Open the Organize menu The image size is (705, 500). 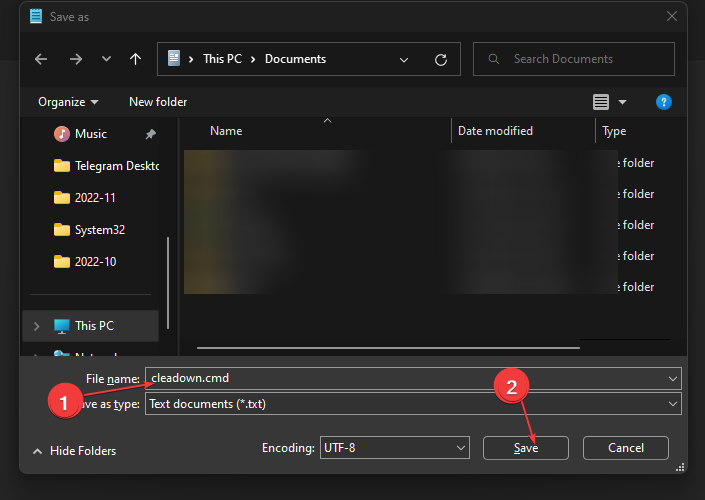(x=68, y=102)
